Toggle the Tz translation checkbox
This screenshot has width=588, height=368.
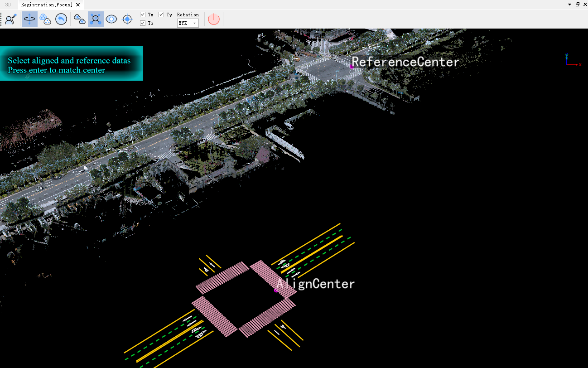(143, 23)
